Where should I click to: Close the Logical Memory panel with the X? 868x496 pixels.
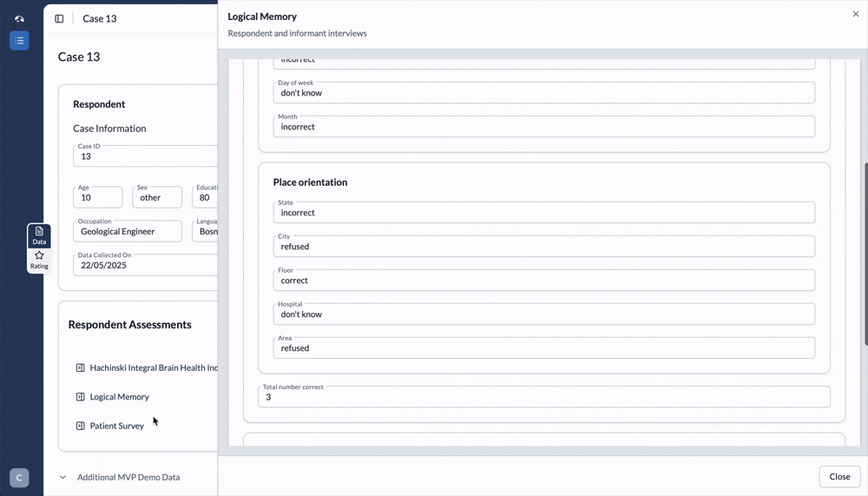pos(856,15)
